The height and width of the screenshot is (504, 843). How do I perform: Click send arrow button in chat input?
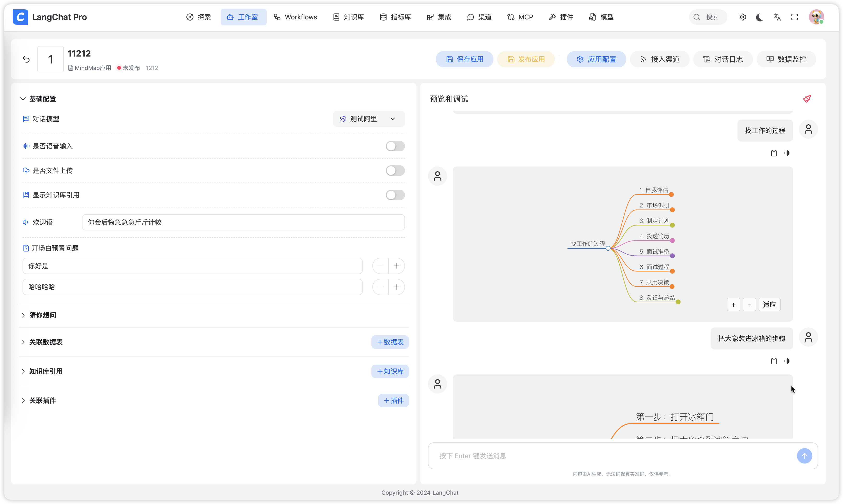point(804,456)
